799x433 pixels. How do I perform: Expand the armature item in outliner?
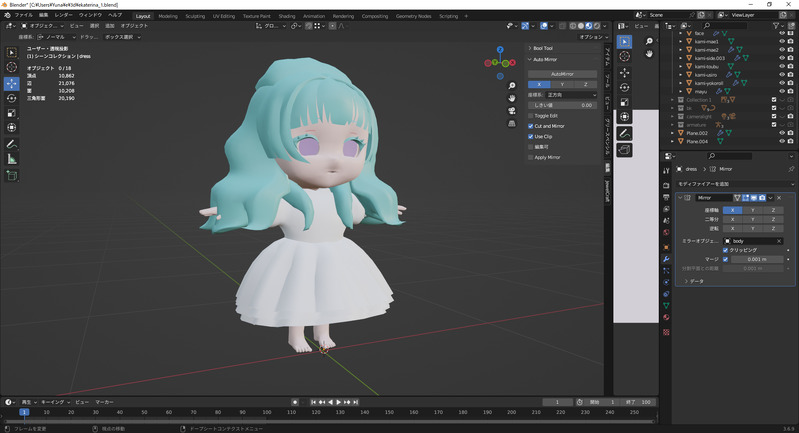click(x=674, y=124)
